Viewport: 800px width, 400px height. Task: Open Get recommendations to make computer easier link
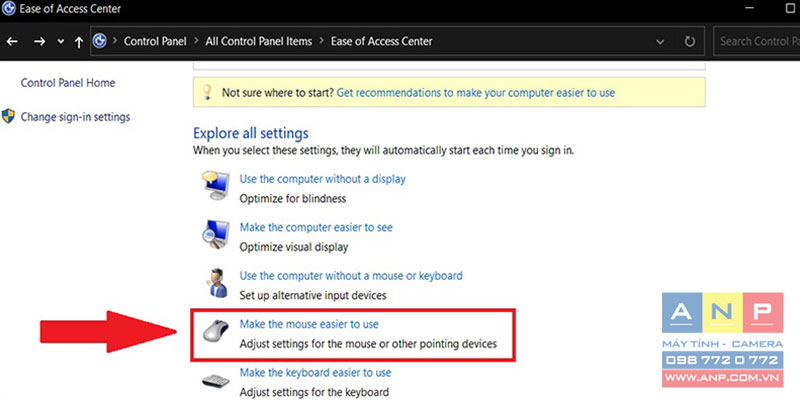point(476,93)
